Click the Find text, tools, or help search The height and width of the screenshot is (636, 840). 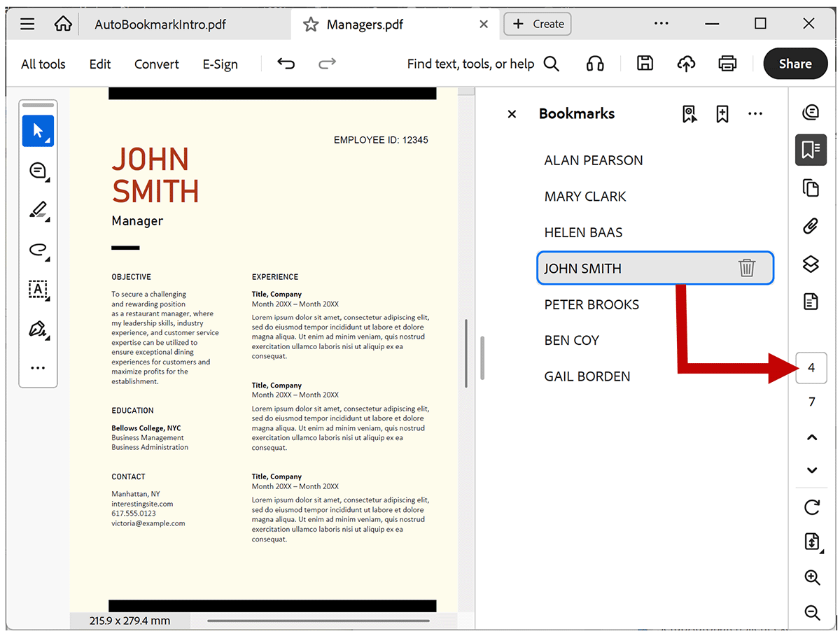[x=483, y=64]
